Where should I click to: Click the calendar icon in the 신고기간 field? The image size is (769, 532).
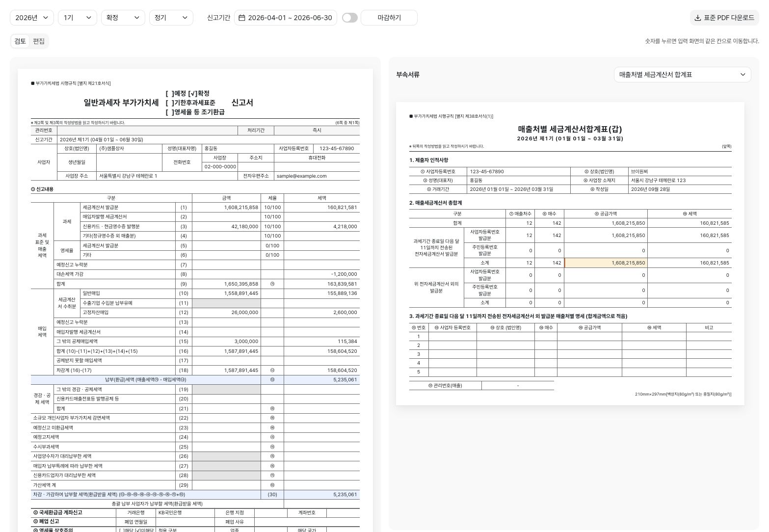pos(241,18)
